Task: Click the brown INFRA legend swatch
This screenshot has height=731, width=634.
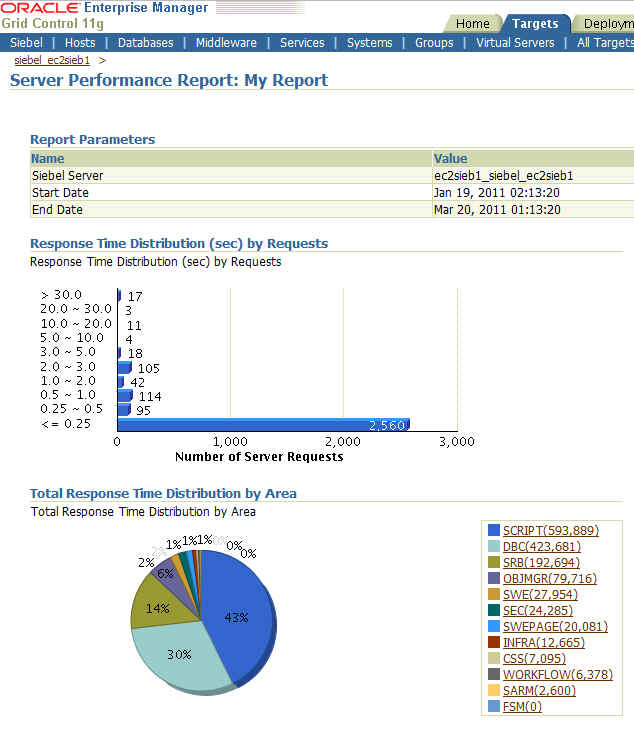Action: coord(494,642)
